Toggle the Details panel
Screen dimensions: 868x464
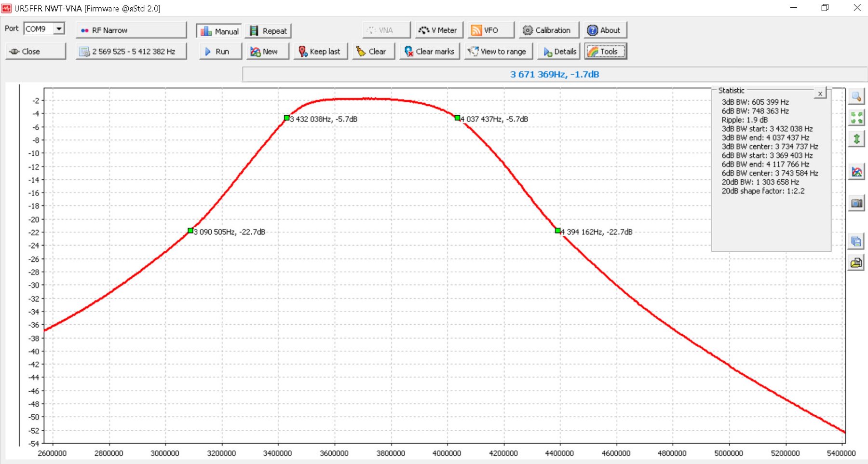click(x=559, y=52)
